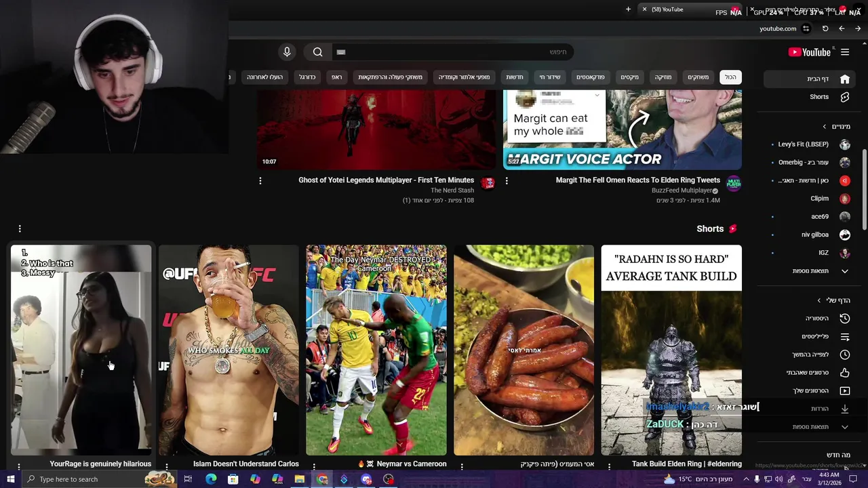This screenshot has height=488, width=868.
Task: Open 'BuzzFeed Multiplayer' channel name link
Action: [x=682, y=190]
